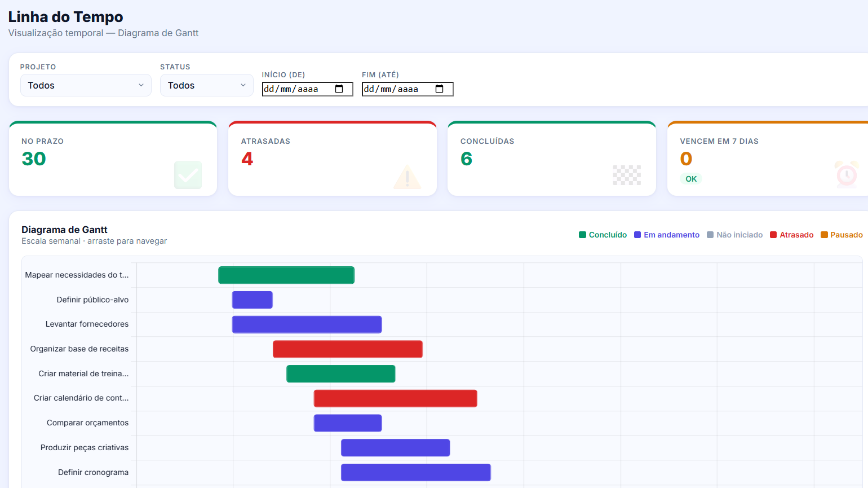868x488 pixels.
Task: Open the Status filter dropdown
Action: click(207, 85)
